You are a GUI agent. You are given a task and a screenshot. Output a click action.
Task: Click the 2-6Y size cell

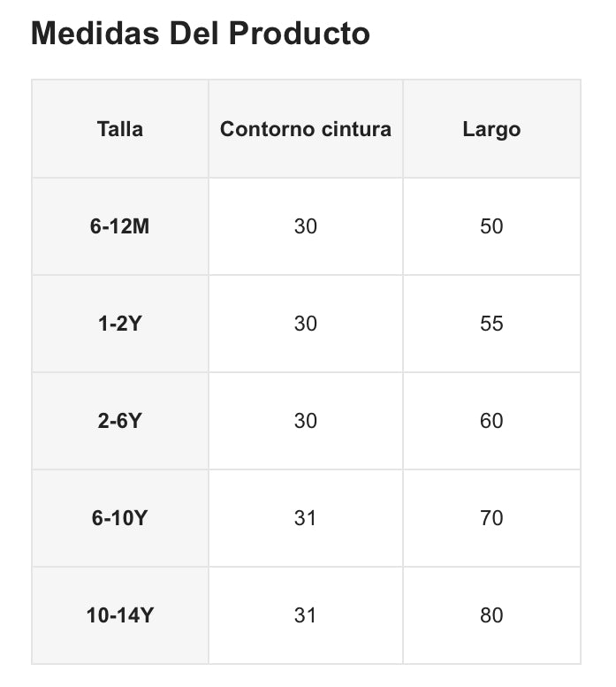coord(120,421)
